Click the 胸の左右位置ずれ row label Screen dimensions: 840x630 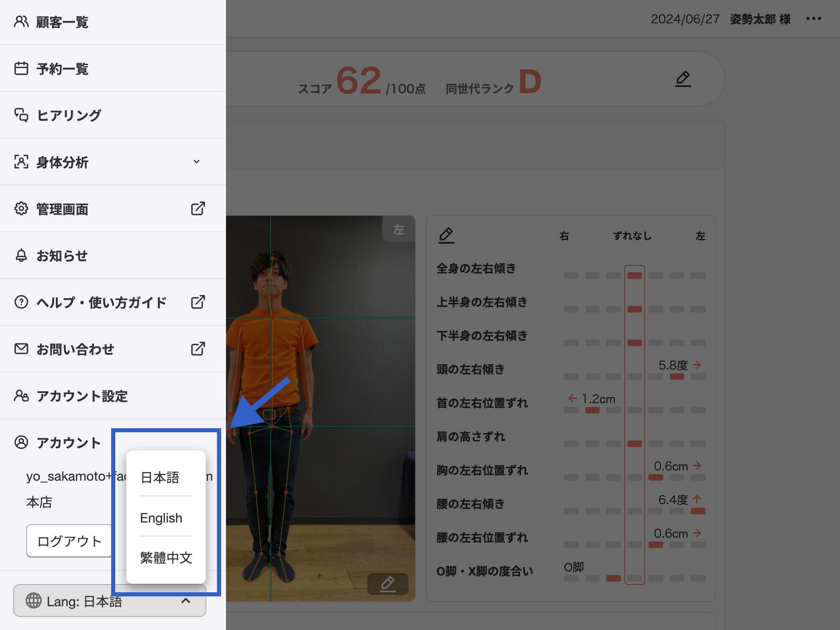click(482, 470)
